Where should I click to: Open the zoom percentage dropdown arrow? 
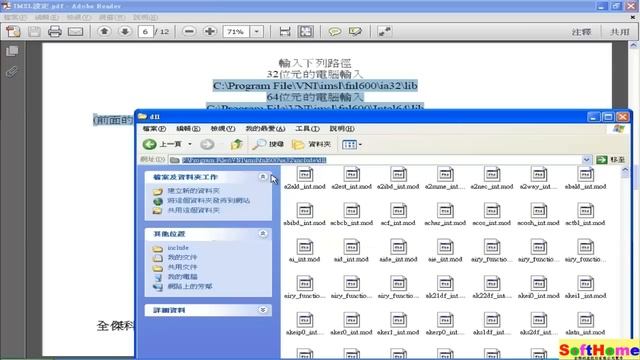point(257,31)
